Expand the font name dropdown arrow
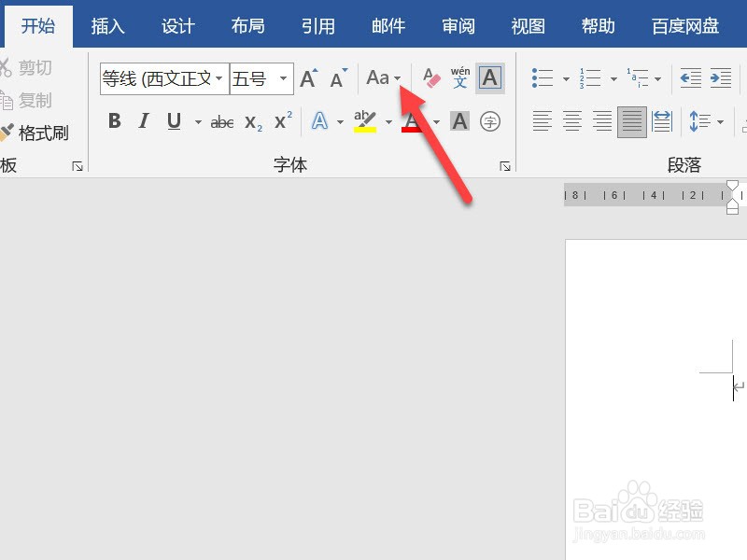747x560 pixels. tap(219, 78)
